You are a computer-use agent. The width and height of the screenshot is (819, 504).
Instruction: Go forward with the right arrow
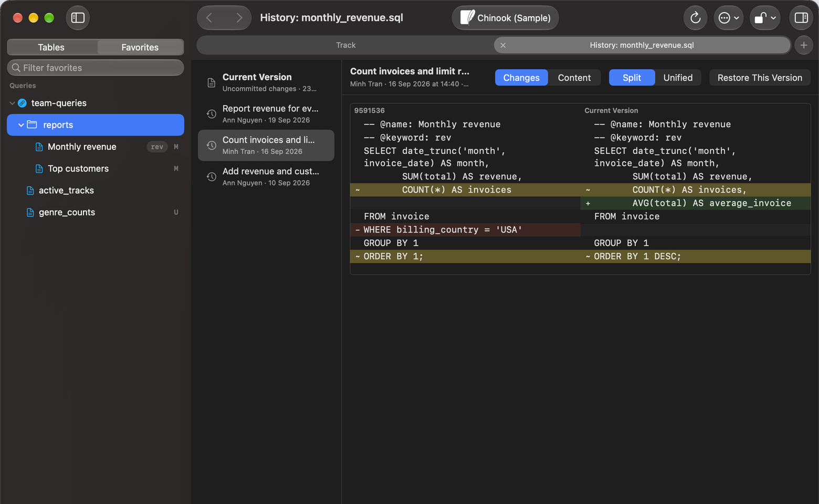[239, 18]
